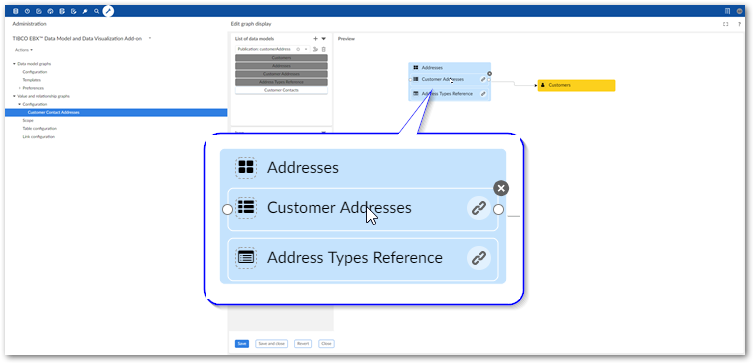
Task: Open the help question mark icon
Action: (739, 24)
